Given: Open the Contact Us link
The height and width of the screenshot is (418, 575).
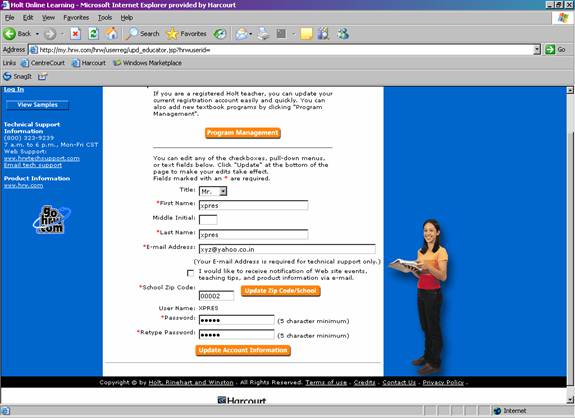Looking at the screenshot, I should point(399,382).
